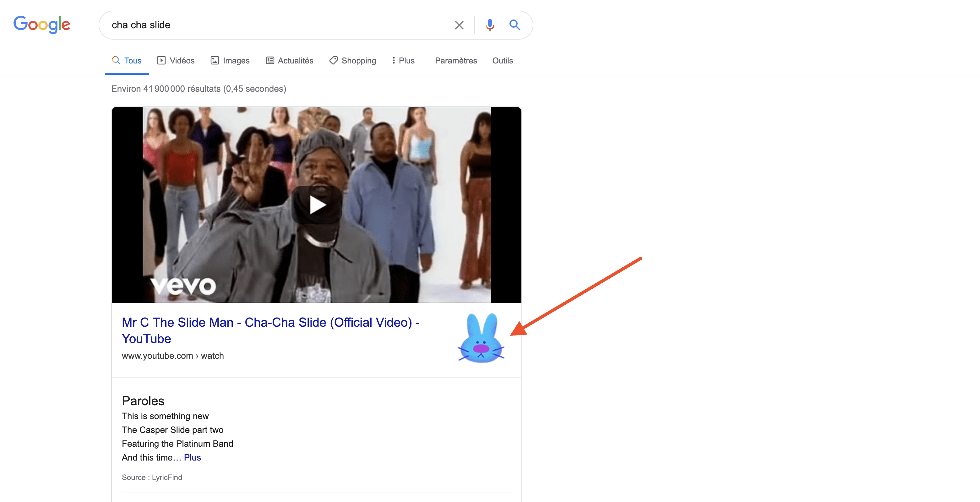The image size is (980, 502).
Task: Click the Google logo
Action: 42,25
